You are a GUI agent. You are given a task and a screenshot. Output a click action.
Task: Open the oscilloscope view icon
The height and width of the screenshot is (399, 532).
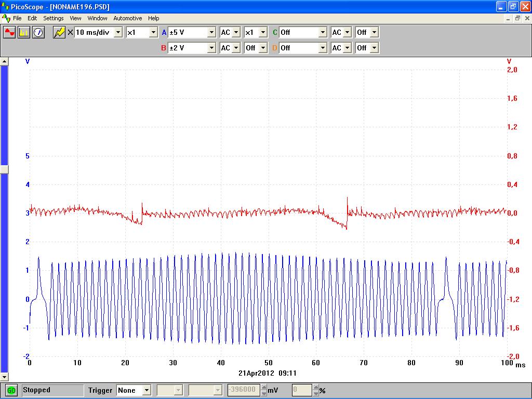pyautogui.click(x=9, y=32)
